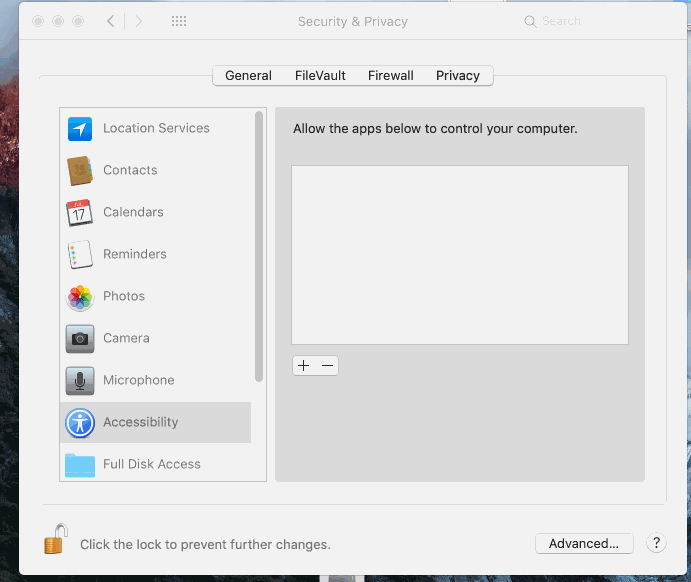Open help with the question mark button
Image resolution: width=691 pixels, height=582 pixels.
pos(656,543)
